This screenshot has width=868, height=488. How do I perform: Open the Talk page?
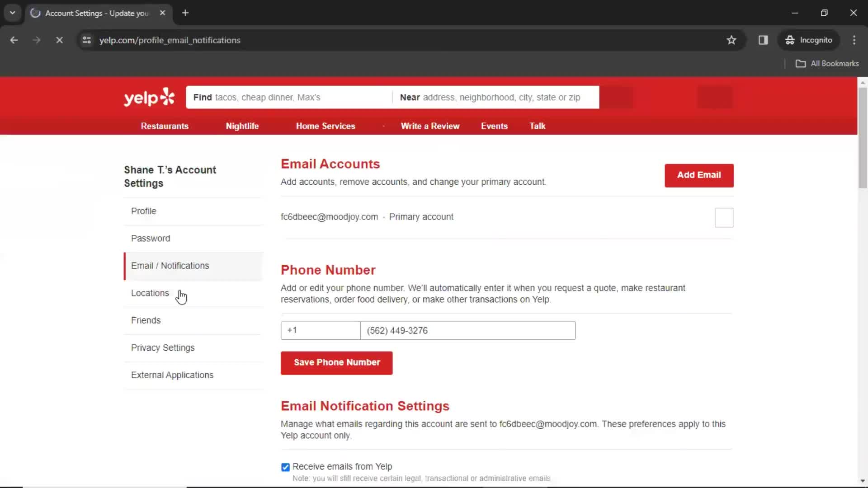(538, 126)
